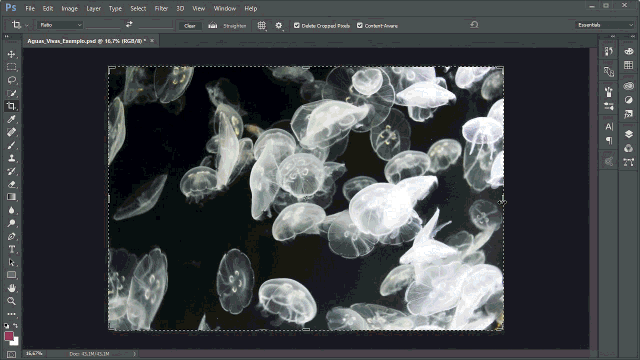Select the History Brush tool
Screen dimensions: 640x360
(x=11, y=171)
